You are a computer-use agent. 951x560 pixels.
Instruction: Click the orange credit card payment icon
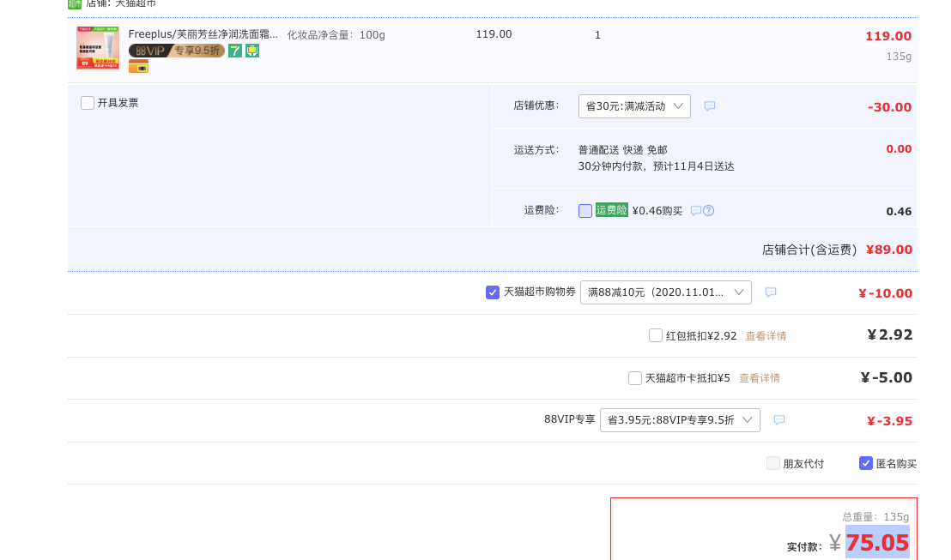click(139, 67)
